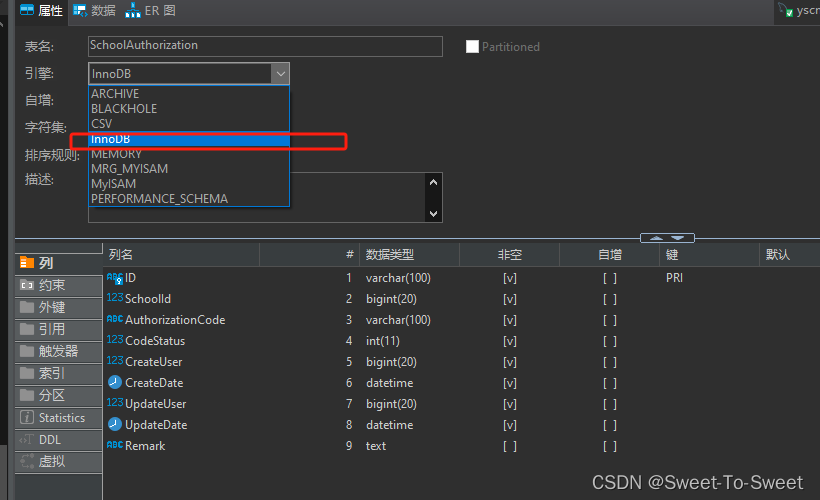Open the 分区 partitions section
The height and width of the screenshot is (500, 820).
[59, 395]
